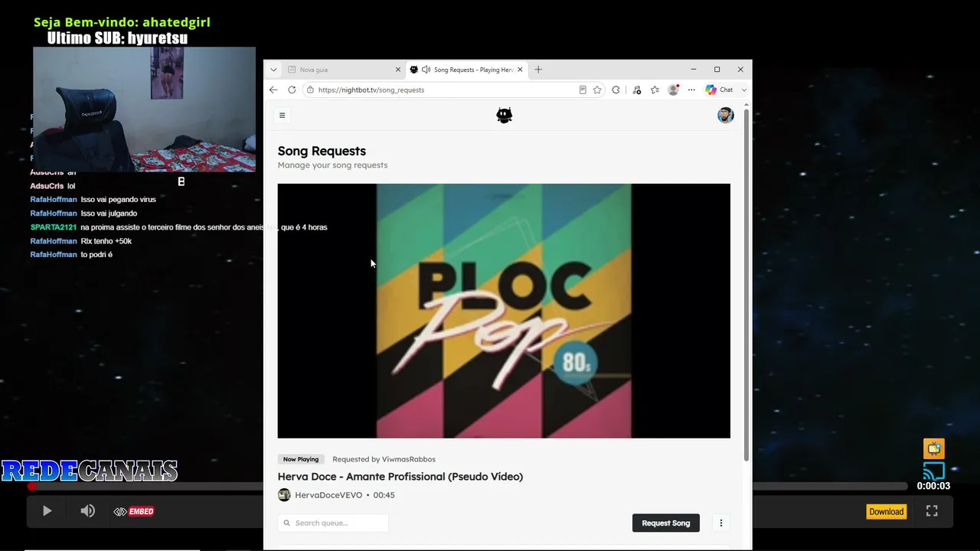
Task: Open more options next to Request Song
Action: click(x=720, y=523)
